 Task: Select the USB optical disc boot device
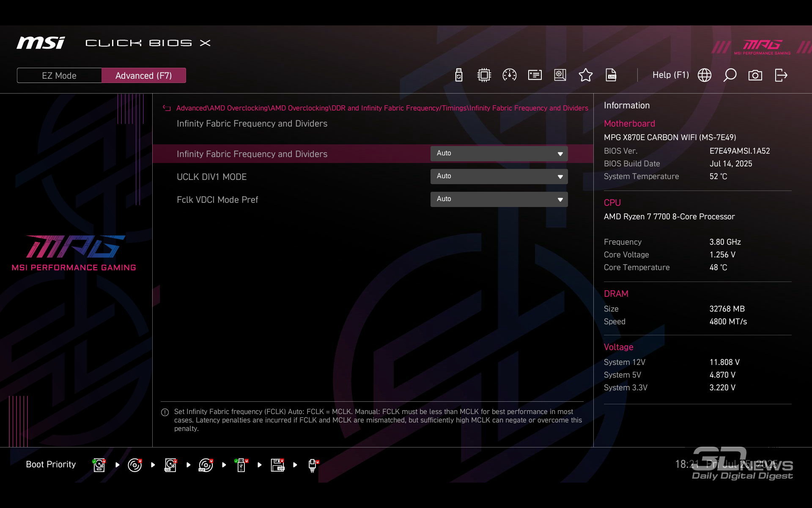206,465
